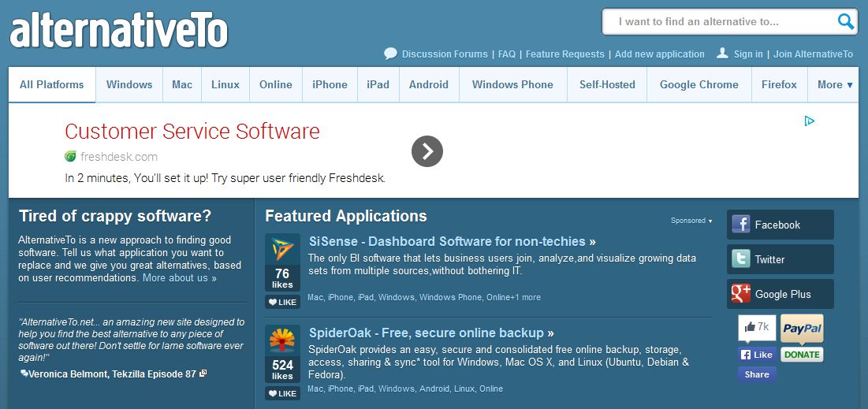
Task: Select the Mac platform tab
Action: tap(182, 84)
